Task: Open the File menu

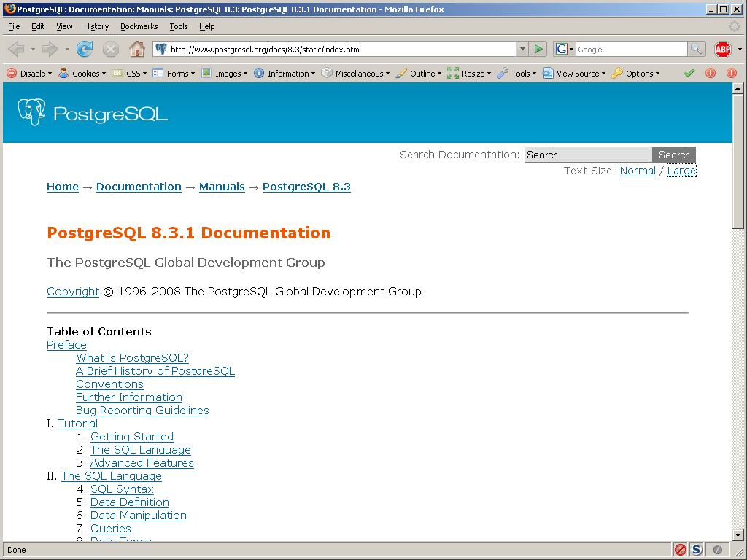Action: 14,26
